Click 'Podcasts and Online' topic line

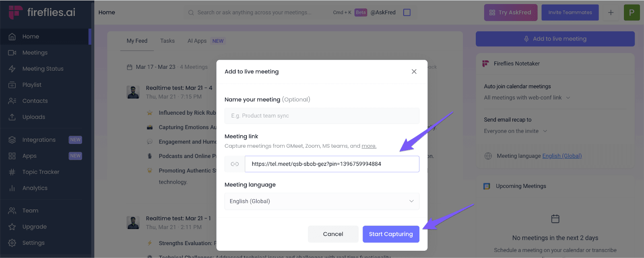(x=188, y=157)
